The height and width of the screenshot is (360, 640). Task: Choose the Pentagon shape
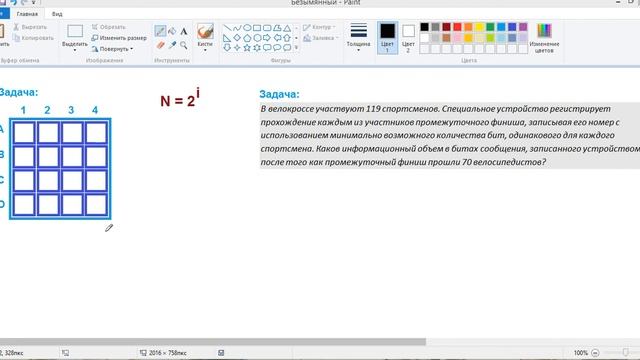coord(247,38)
